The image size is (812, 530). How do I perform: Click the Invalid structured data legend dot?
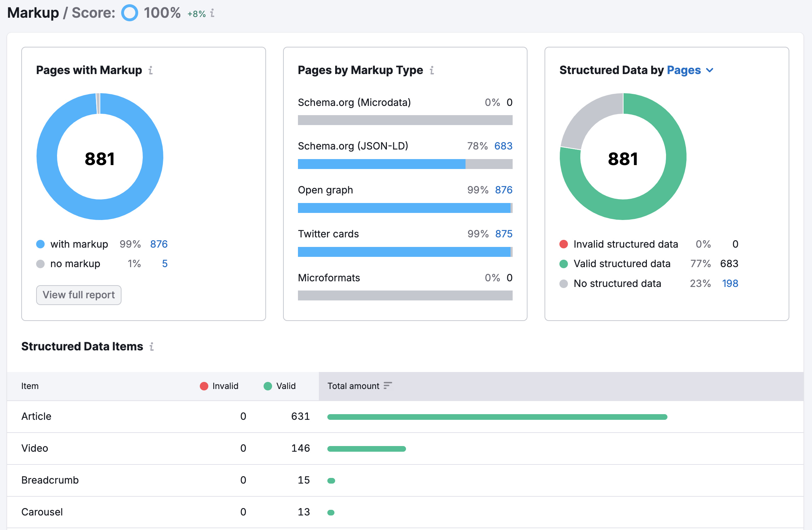point(563,244)
